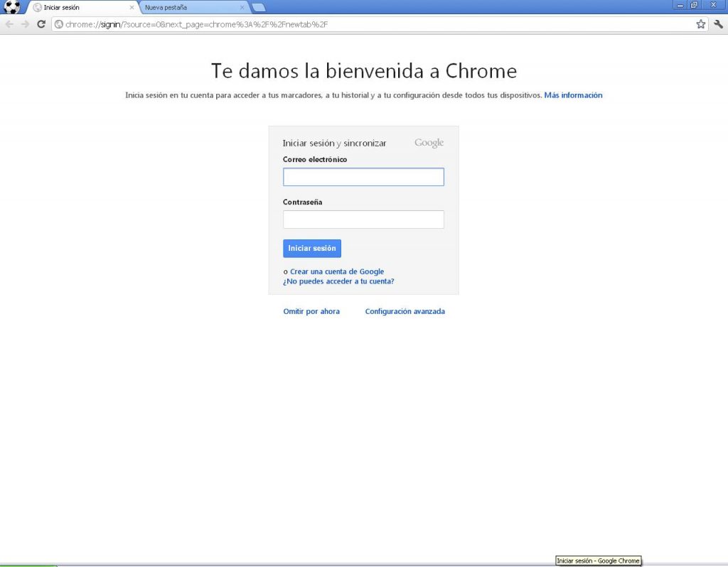
Task: Click the blue Iniciar sesión button
Action: click(312, 248)
